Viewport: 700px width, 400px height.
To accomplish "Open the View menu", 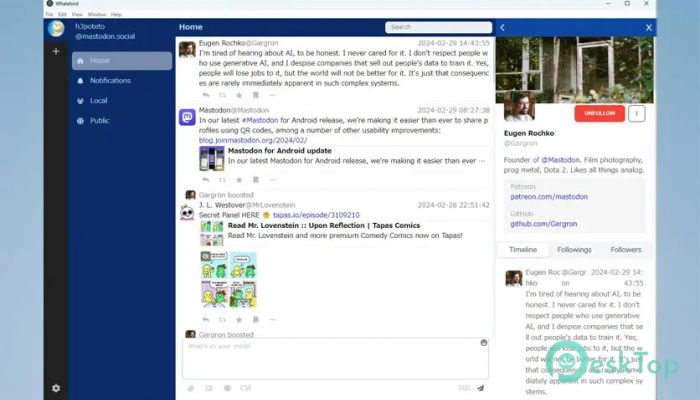I will [77, 14].
